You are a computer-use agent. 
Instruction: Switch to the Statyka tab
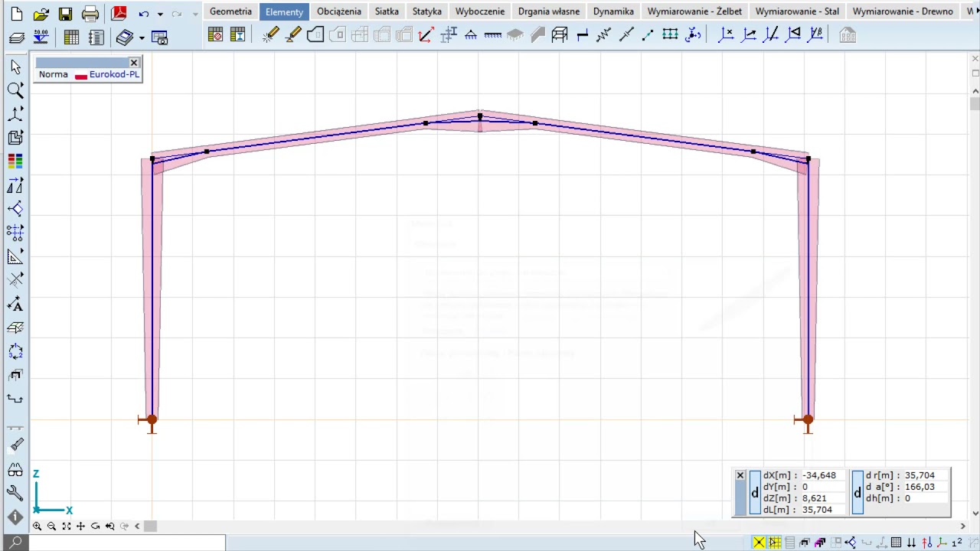click(426, 11)
